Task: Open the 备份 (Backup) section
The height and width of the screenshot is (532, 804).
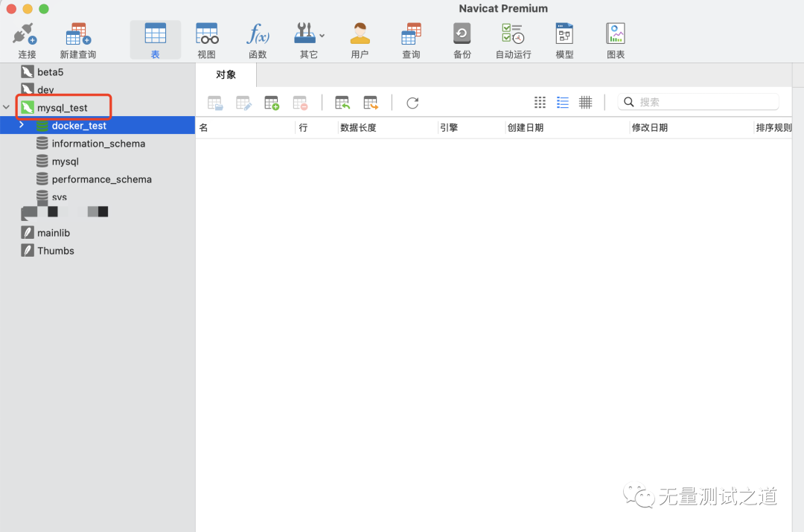Action: (462, 40)
